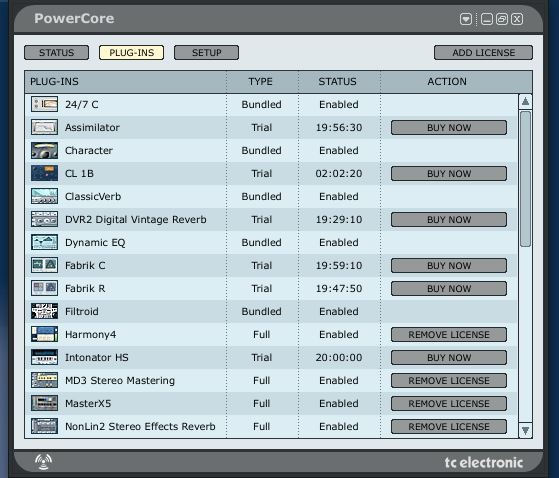
Task: Switch to the STATUS tab
Action: pyautogui.click(x=56, y=53)
